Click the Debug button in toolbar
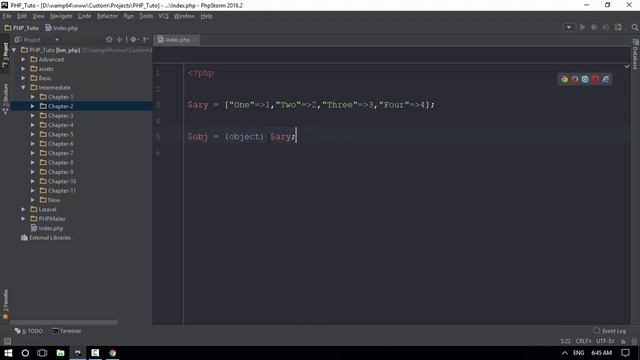The height and width of the screenshot is (360, 640). tap(594, 27)
